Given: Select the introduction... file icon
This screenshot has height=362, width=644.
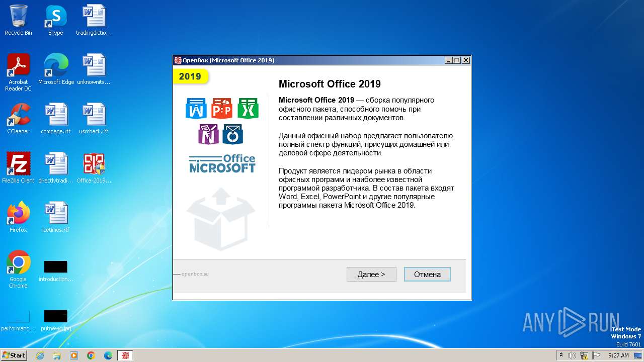Looking at the screenshot, I should click(x=56, y=270).
